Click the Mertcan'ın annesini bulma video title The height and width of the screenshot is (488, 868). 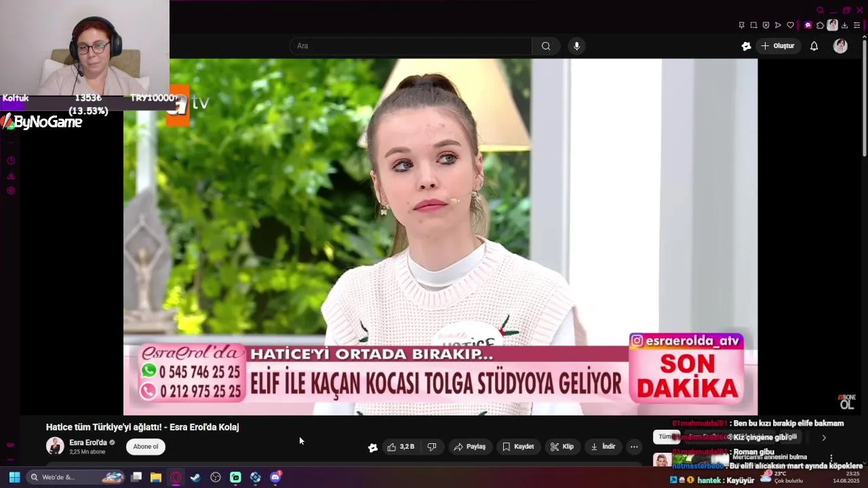tap(770, 457)
